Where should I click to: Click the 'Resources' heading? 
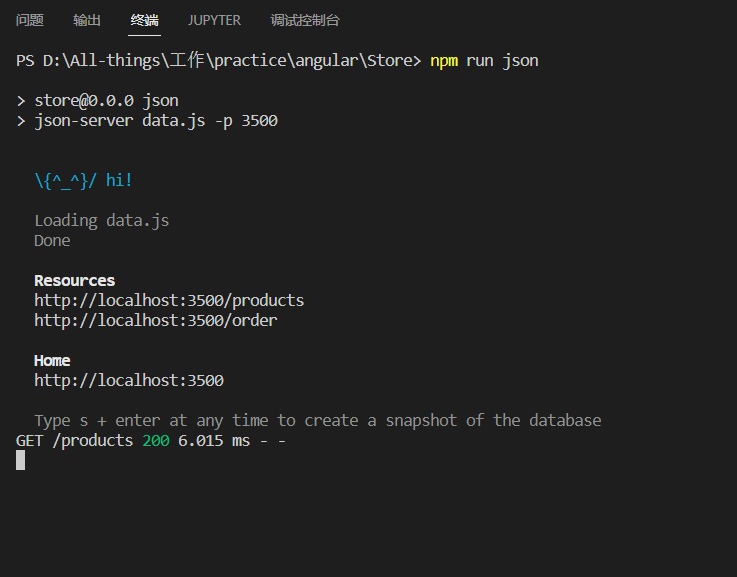click(74, 281)
